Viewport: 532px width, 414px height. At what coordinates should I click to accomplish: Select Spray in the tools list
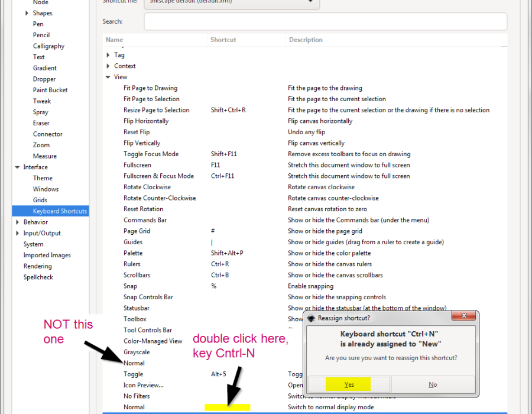[40, 112]
